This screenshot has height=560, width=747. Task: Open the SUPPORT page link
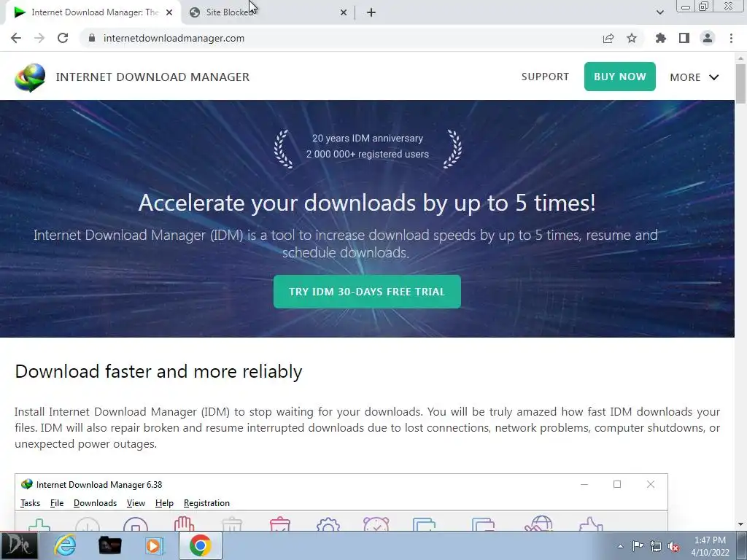545,77
